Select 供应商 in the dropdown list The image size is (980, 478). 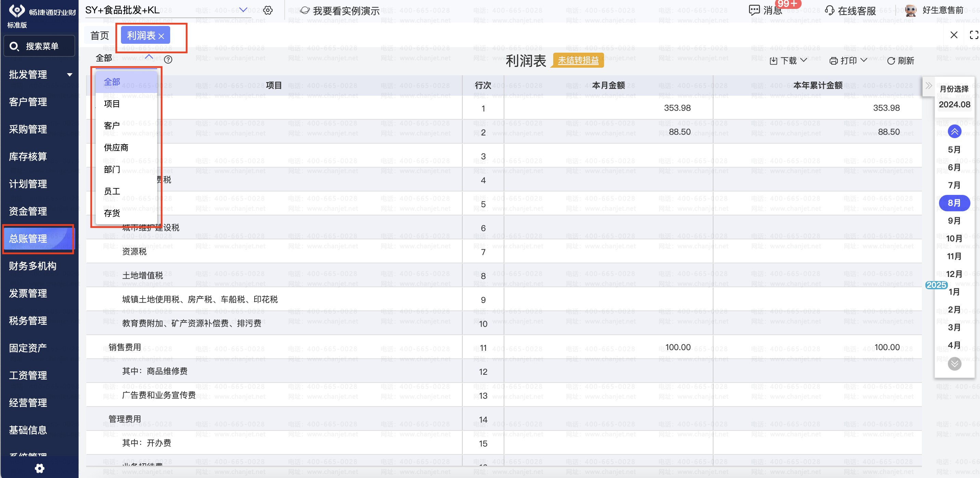point(116,147)
